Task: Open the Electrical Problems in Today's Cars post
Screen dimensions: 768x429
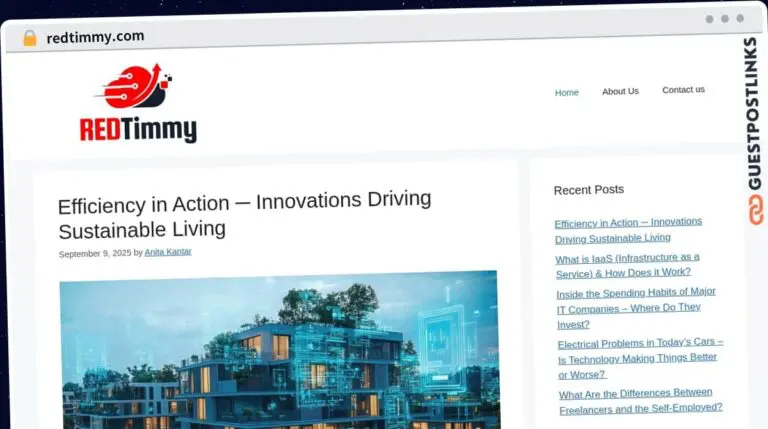Action: click(640, 358)
